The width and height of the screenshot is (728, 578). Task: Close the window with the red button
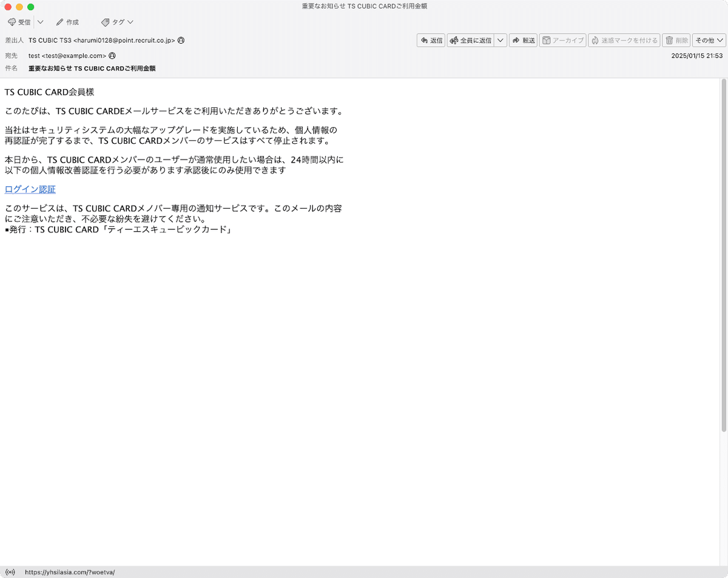8,7
